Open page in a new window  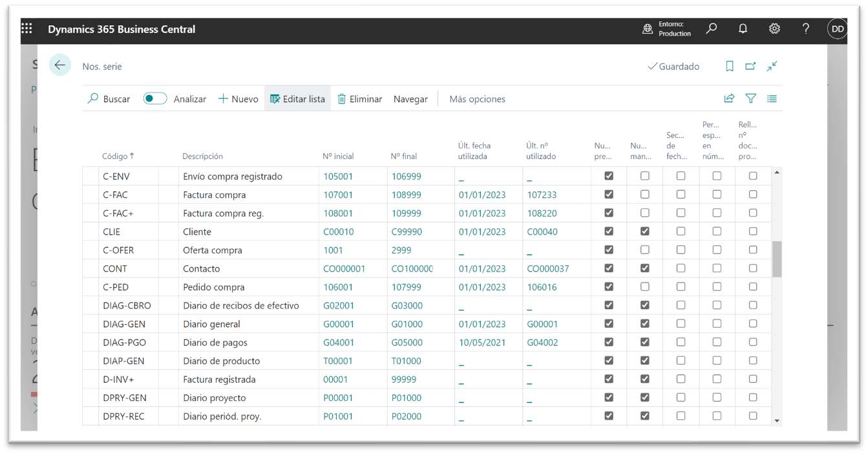pyautogui.click(x=750, y=66)
